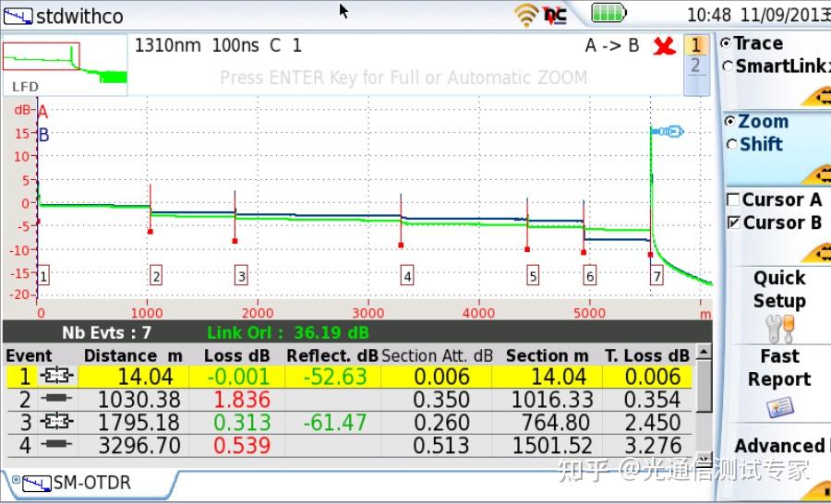Click the battery level indicator icon
Viewport: 831px width, 504px height.
(608, 13)
